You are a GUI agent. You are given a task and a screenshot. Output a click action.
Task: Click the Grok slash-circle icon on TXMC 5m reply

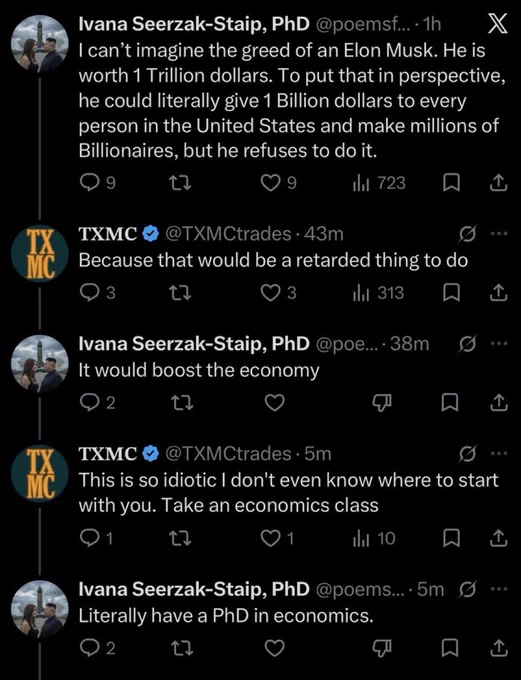coord(468,454)
